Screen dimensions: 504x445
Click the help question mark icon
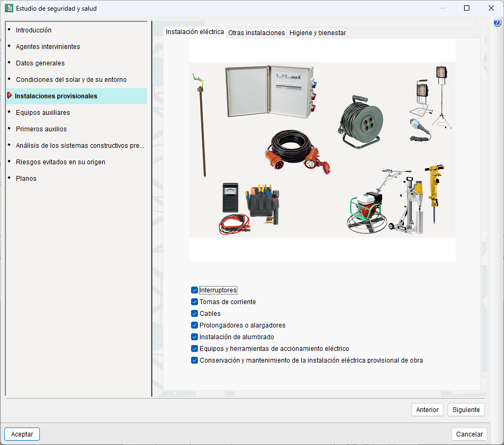497,23
